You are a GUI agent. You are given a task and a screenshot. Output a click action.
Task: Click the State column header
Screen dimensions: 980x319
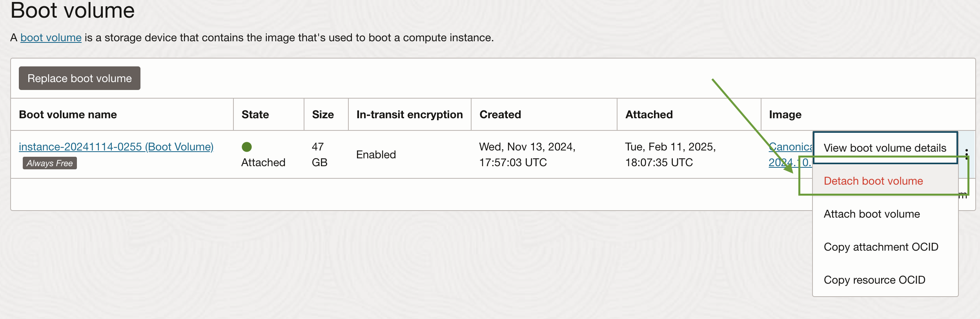255,114
